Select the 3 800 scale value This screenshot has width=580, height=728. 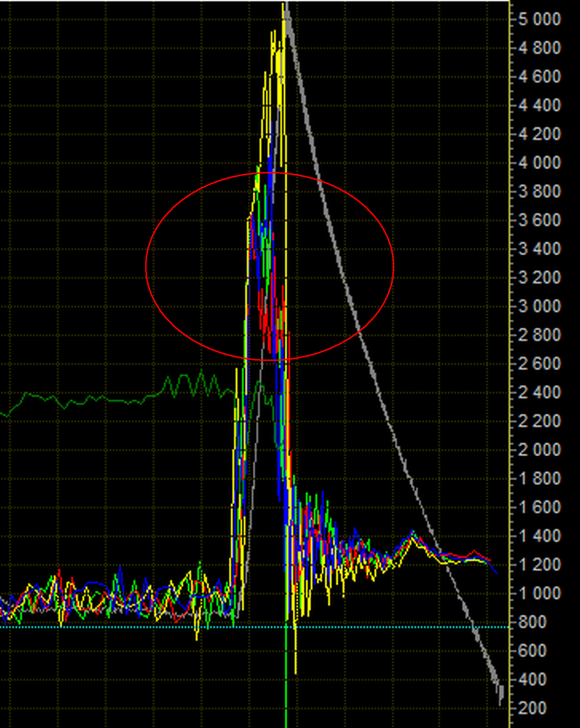[x=541, y=191]
